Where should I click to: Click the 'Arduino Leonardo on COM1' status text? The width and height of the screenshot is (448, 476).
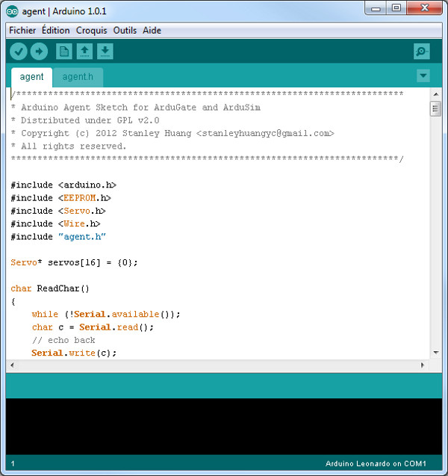pos(376,463)
